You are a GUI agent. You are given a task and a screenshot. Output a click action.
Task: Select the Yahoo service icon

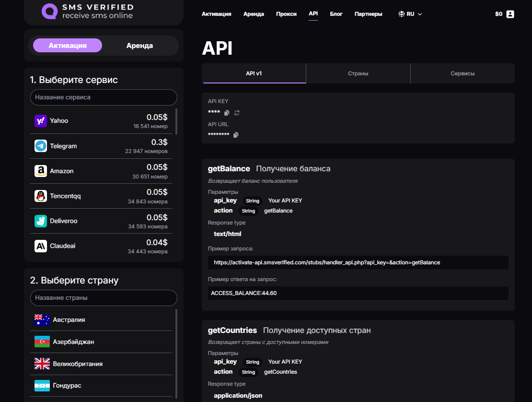41,121
